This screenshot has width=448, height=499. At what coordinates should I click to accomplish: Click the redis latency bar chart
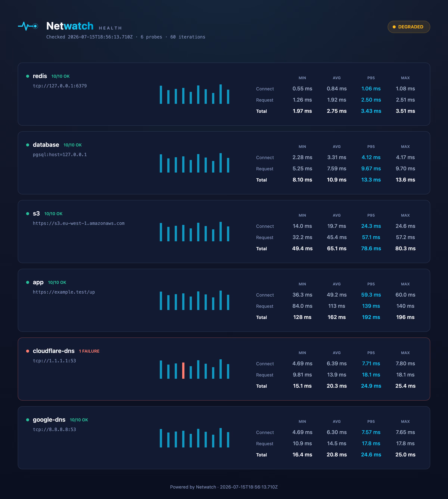tap(195, 94)
